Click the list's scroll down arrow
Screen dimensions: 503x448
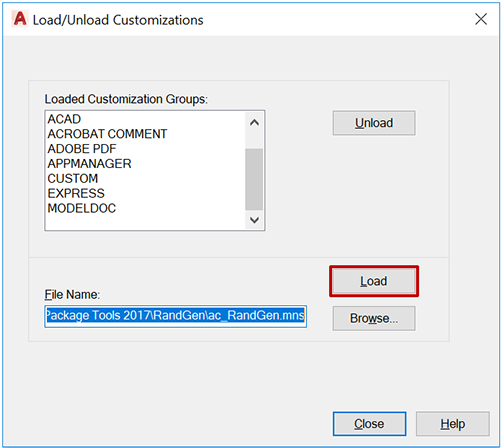click(254, 220)
